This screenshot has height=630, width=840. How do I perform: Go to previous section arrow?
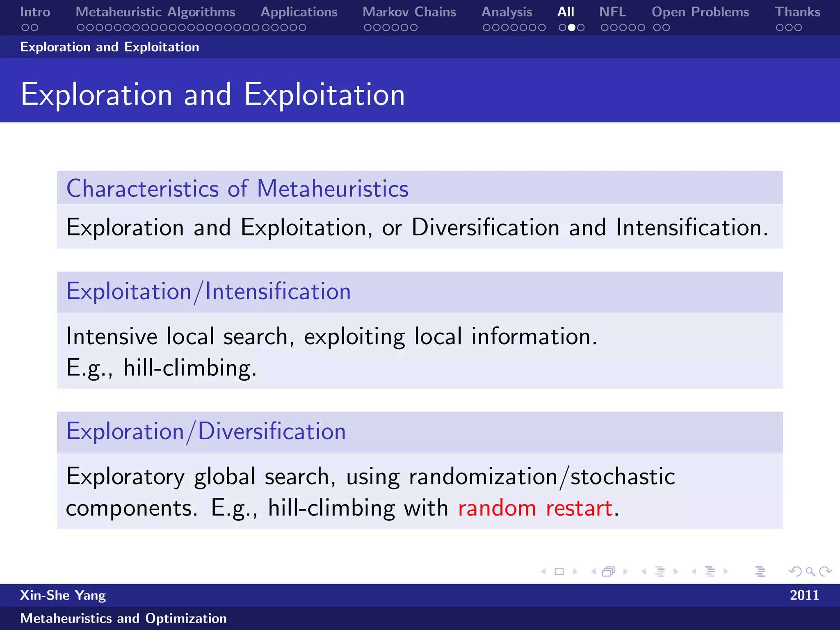coord(694,571)
